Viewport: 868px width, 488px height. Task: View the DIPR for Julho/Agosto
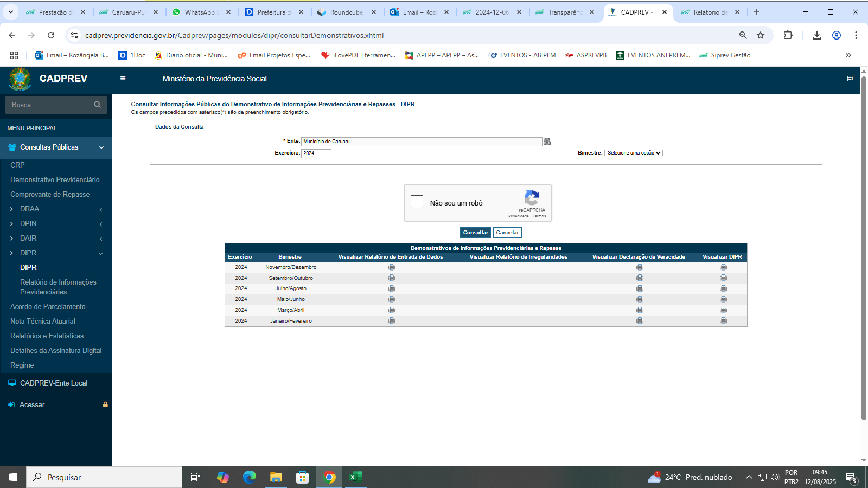(723, 288)
